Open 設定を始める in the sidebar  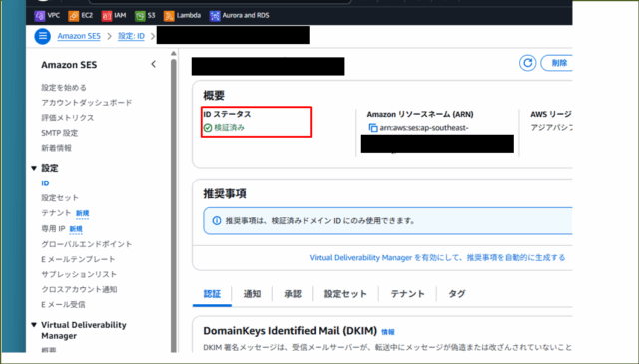click(x=64, y=88)
